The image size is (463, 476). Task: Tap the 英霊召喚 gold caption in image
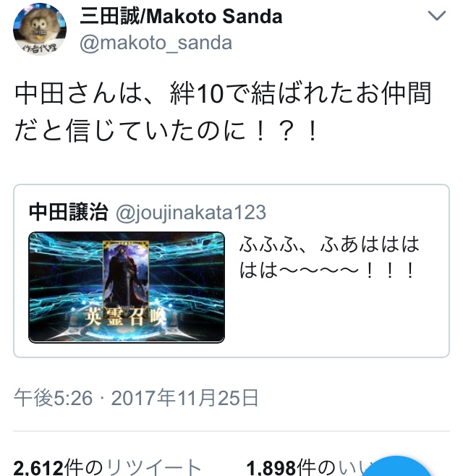tap(126, 317)
